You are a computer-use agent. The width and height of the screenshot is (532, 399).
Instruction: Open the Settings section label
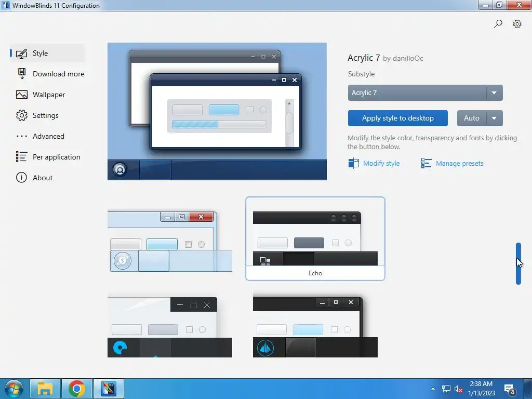click(x=46, y=115)
